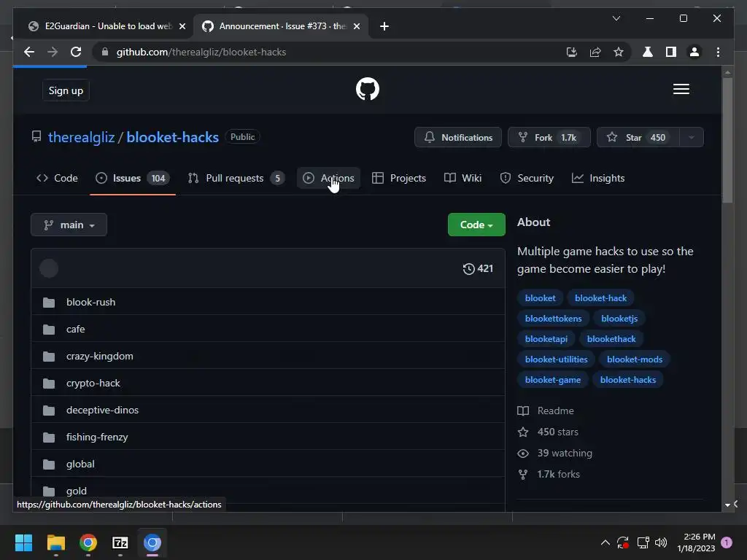Open the cafe folder

[x=75, y=329]
